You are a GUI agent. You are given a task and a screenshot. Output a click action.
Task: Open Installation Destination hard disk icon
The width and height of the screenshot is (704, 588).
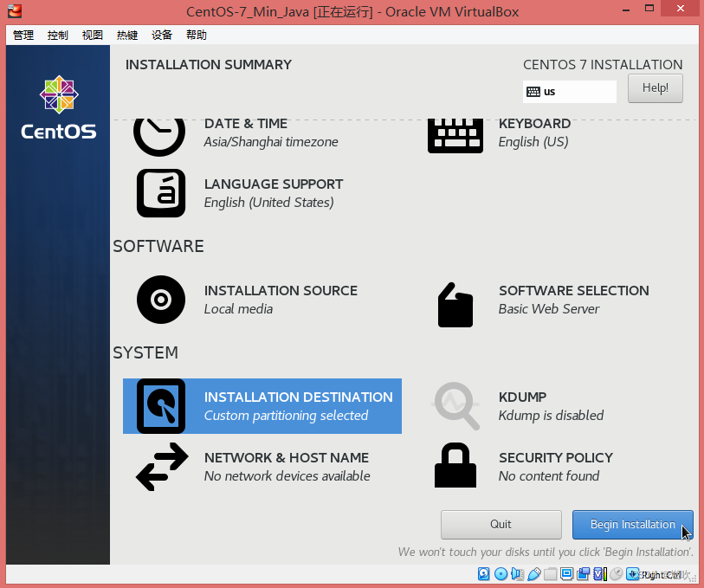tap(161, 406)
